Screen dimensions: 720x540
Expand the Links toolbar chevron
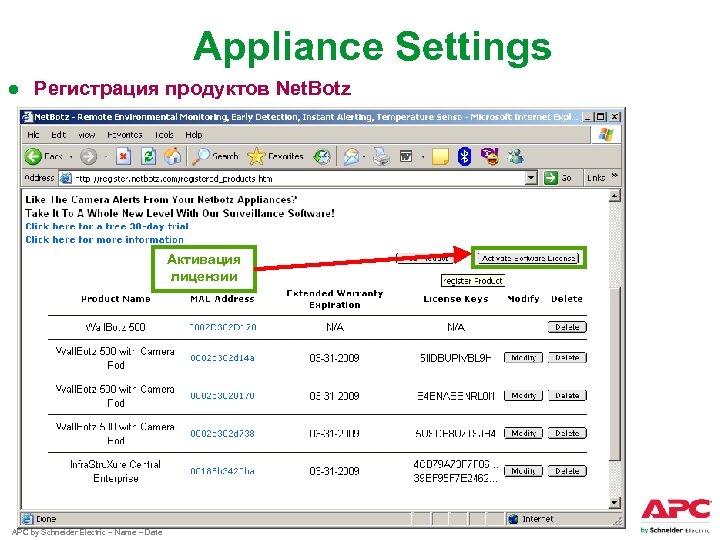point(615,176)
